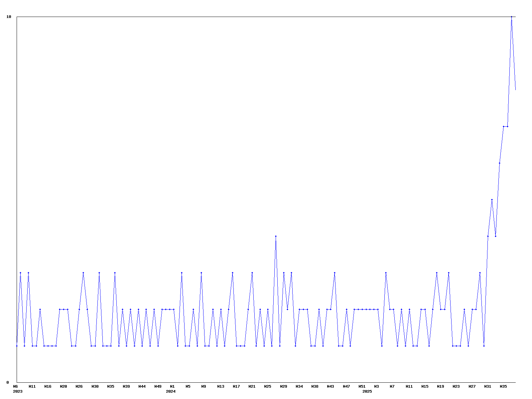
Task: Click the W26 week label
Action: [x=79, y=386]
